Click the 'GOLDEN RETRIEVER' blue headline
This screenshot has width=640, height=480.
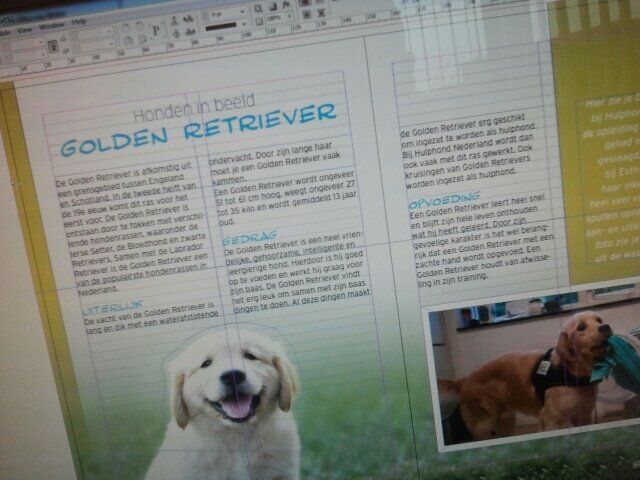coord(198,130)
